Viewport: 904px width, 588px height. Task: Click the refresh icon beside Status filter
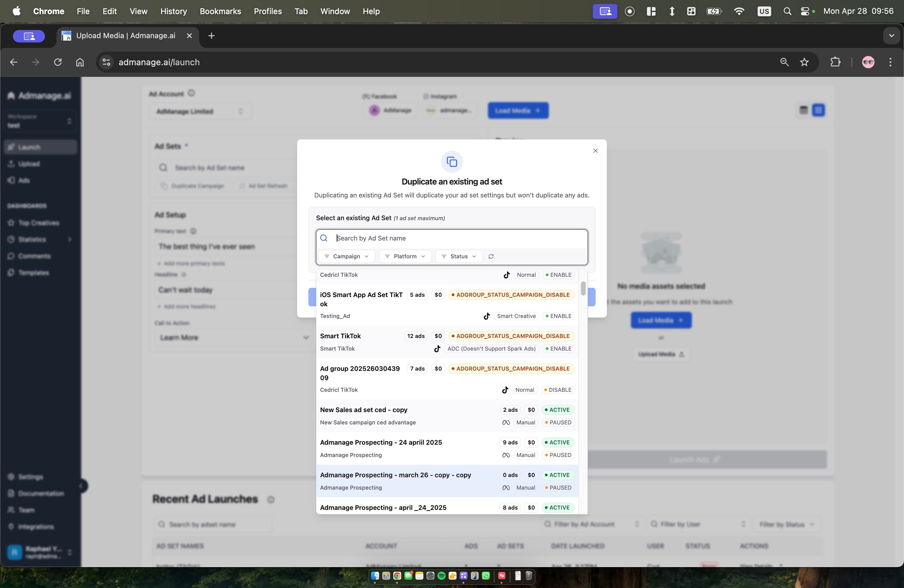pyautogui.click(x=491, y=256)
